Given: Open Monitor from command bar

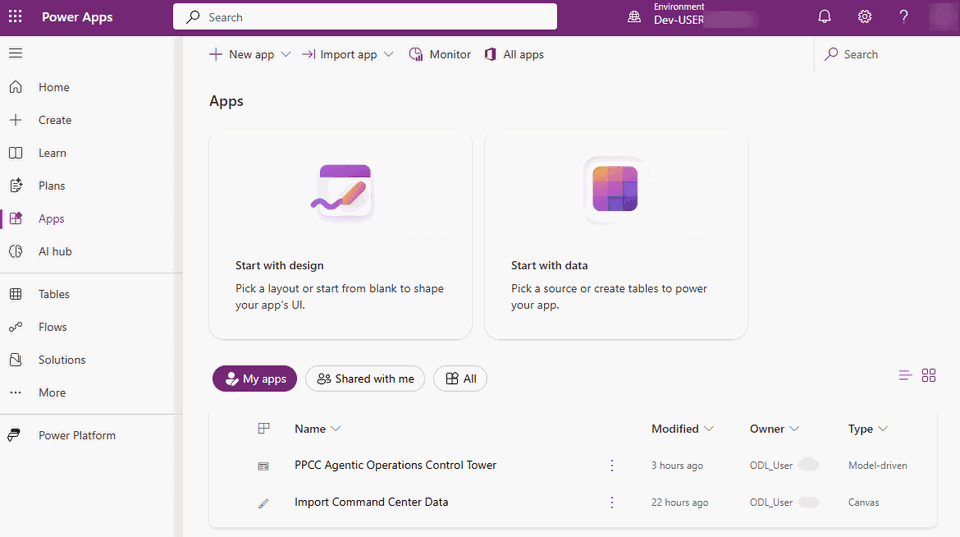Looking at the screenshot, I should 440,54.
